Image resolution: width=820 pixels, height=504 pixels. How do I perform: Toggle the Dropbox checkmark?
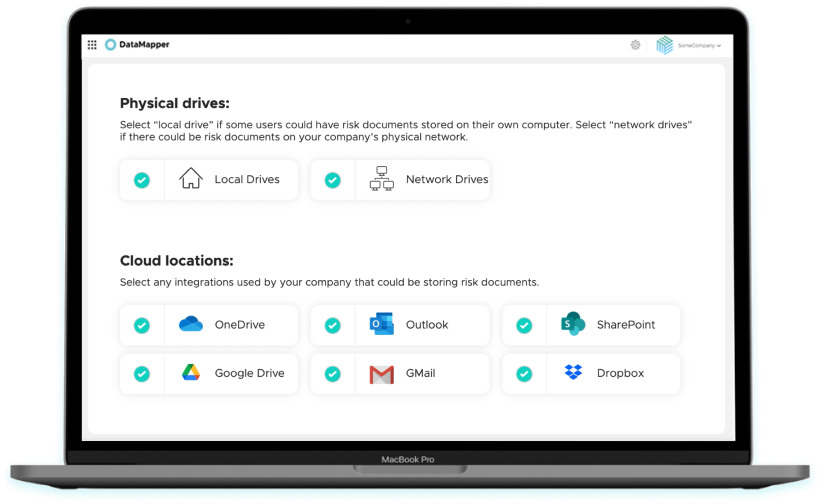click(x=524, y=374)
